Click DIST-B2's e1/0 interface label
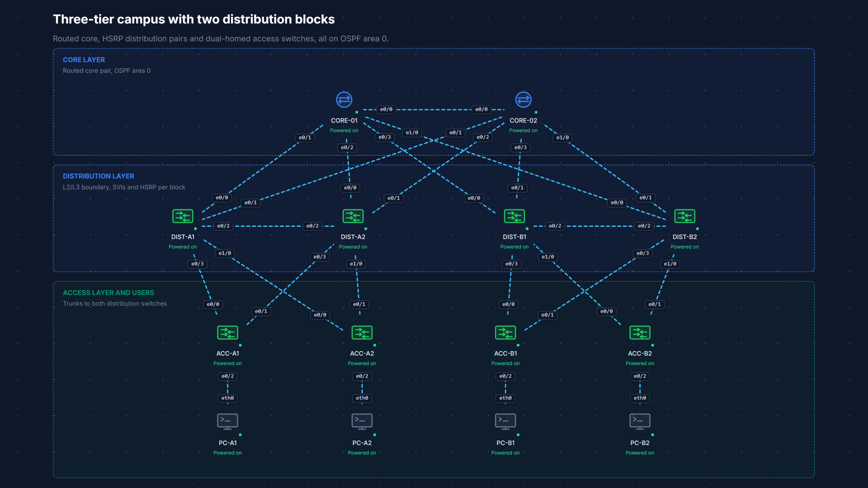The image size is (868, 488). 670,264
